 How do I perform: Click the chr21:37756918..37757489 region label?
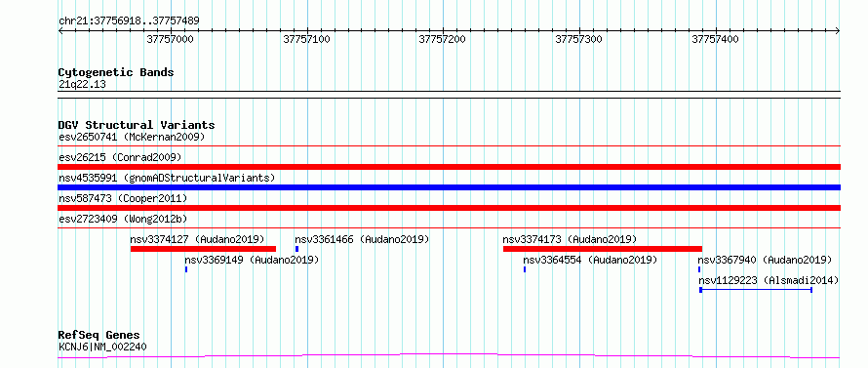[x=129, y=20]
